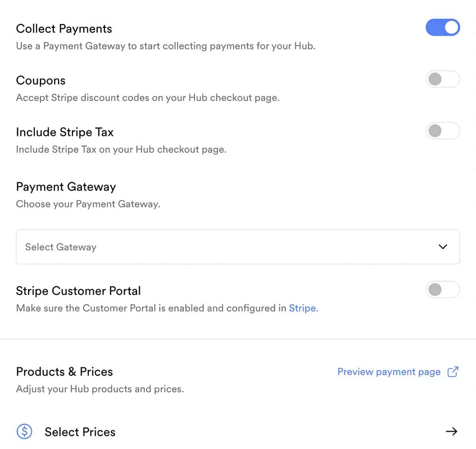Open the Select Prices entry

(238, 431)
